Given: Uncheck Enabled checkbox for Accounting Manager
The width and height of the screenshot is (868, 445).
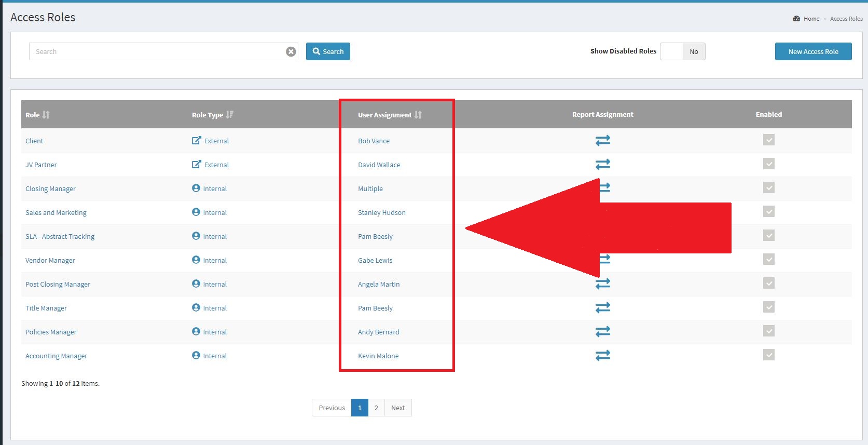Looking at the screenshot, I should [x=768, y=355].
